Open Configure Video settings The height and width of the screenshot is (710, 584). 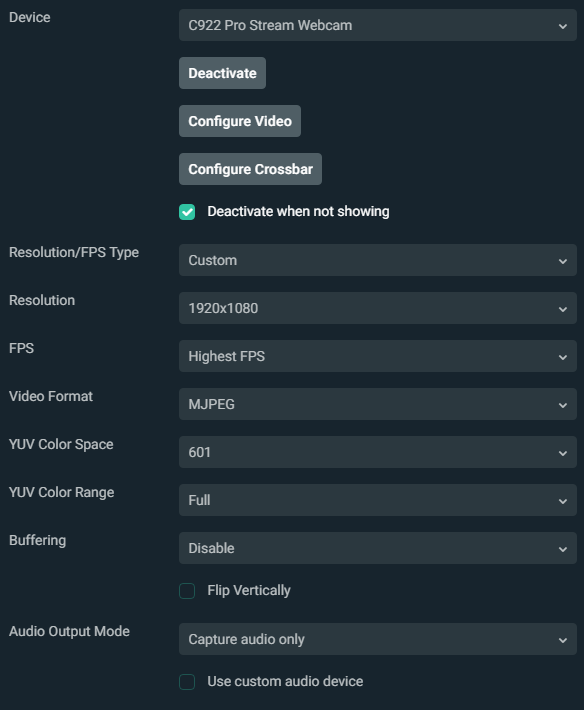point(240,121)
